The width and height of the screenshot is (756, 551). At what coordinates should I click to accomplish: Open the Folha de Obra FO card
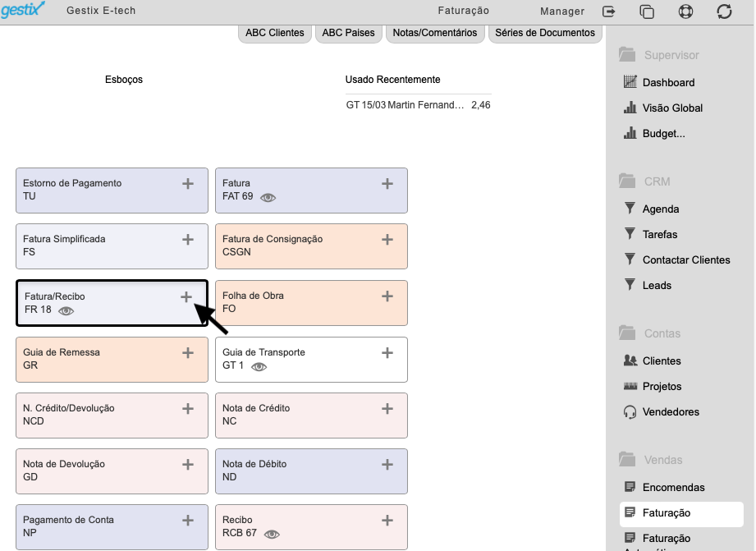[311, 303]
